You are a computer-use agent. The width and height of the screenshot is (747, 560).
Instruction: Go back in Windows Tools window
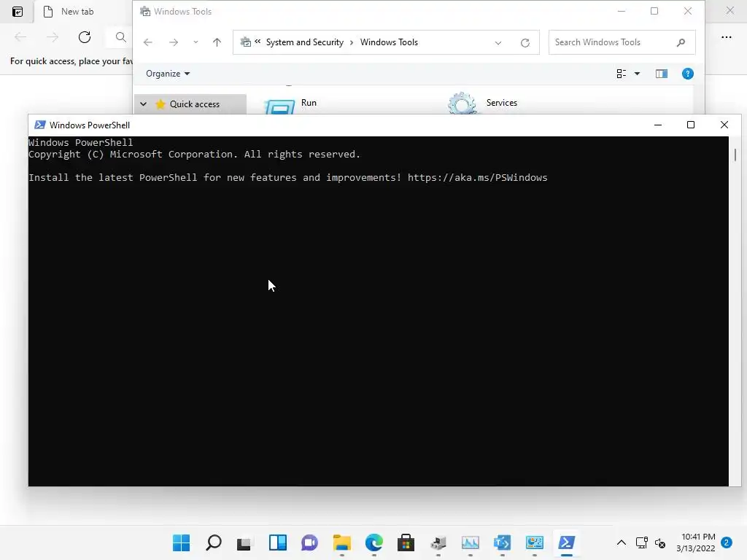point(148,42)
